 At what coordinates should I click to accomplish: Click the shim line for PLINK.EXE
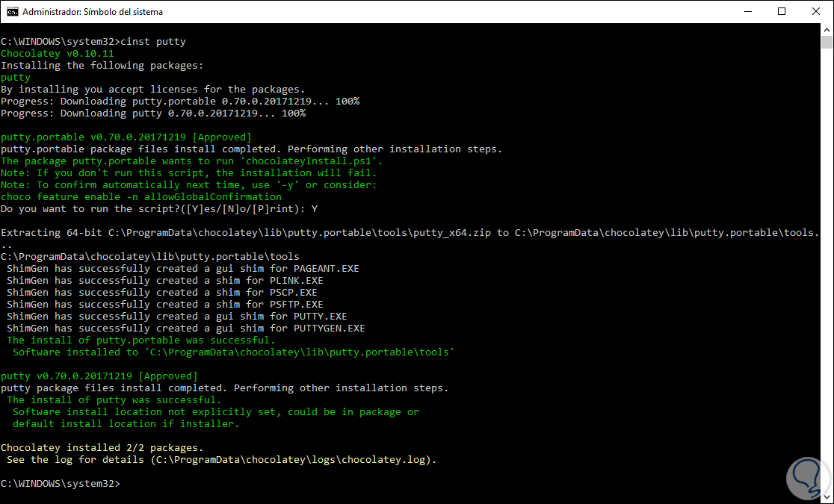click(x=165, y=280)
